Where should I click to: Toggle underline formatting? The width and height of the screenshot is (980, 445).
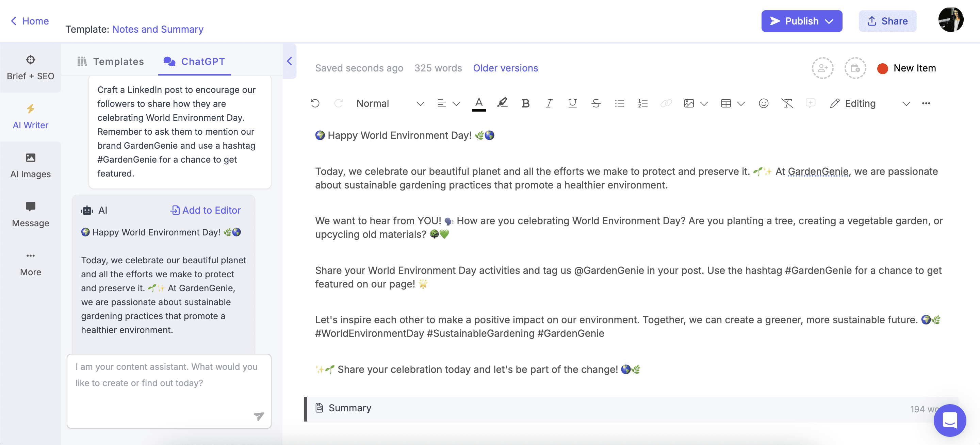pyautogui.click(x=572, y=103)
